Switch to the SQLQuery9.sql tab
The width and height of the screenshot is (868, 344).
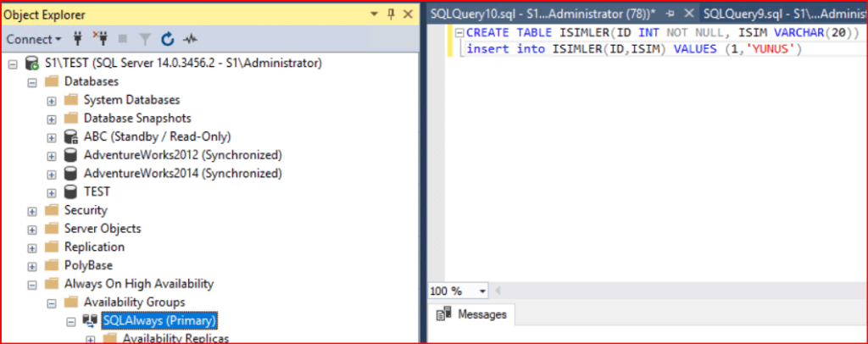[x=776, y=14]
